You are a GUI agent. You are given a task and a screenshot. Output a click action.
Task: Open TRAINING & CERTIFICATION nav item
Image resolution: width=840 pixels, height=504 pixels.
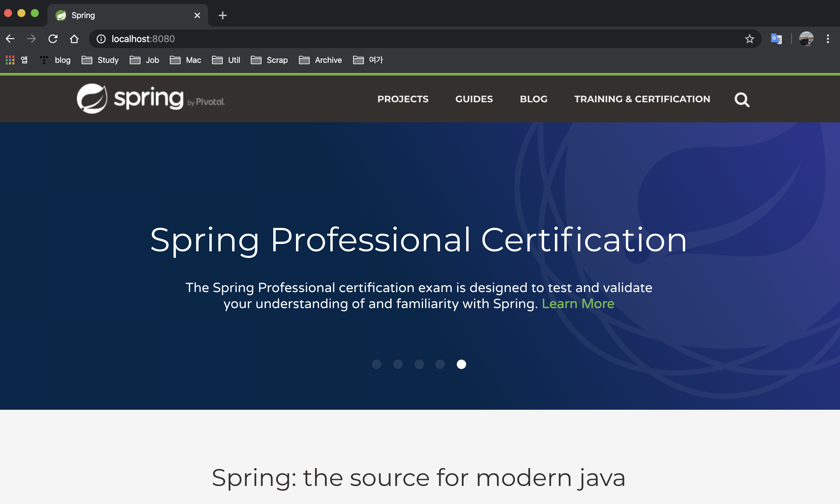(642, 99)
